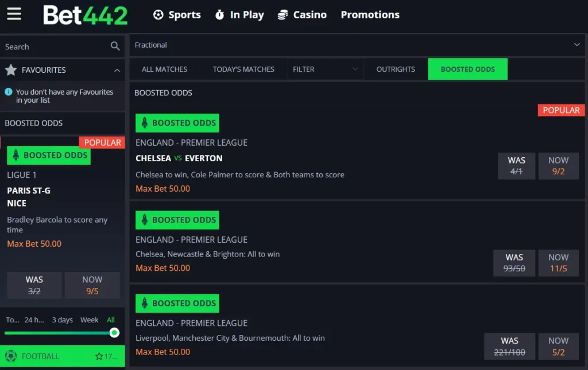Click the In Play stopwatch icon
This screenshot has height=370, width=588.
[219, 15]
